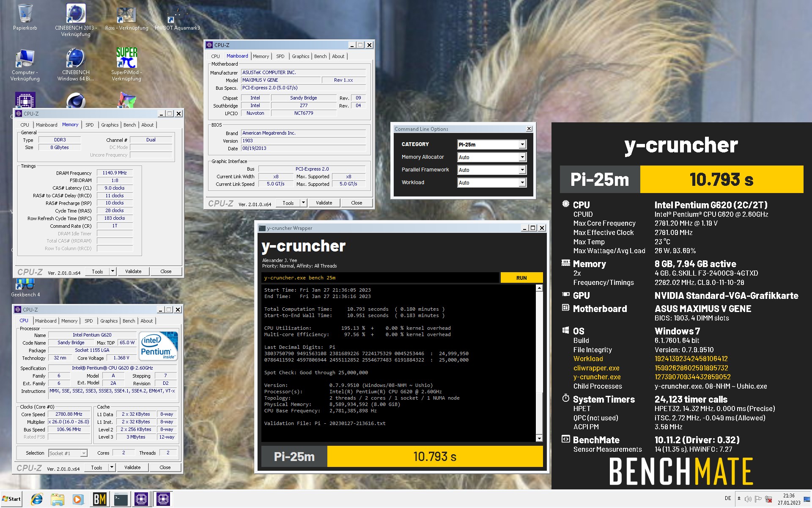Open Tools dropdown arrow in CPU tab window
Screen dimensions: 812x508
tap(112, 467)
